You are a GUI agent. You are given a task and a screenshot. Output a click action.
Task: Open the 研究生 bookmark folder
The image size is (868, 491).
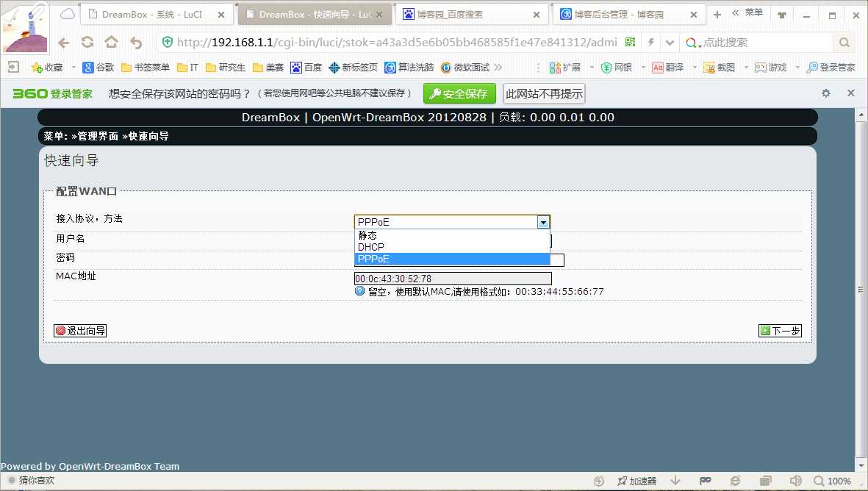point(226,68)
